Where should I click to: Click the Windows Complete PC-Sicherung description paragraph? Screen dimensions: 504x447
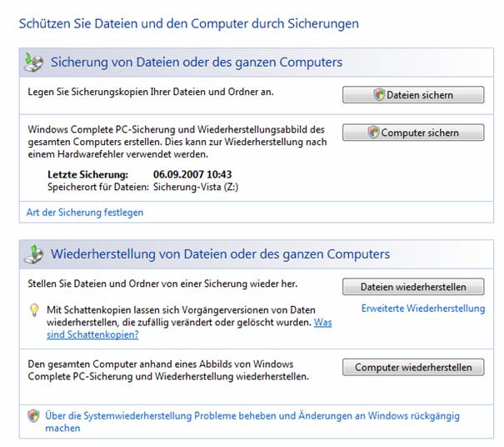tap(177, 142)
